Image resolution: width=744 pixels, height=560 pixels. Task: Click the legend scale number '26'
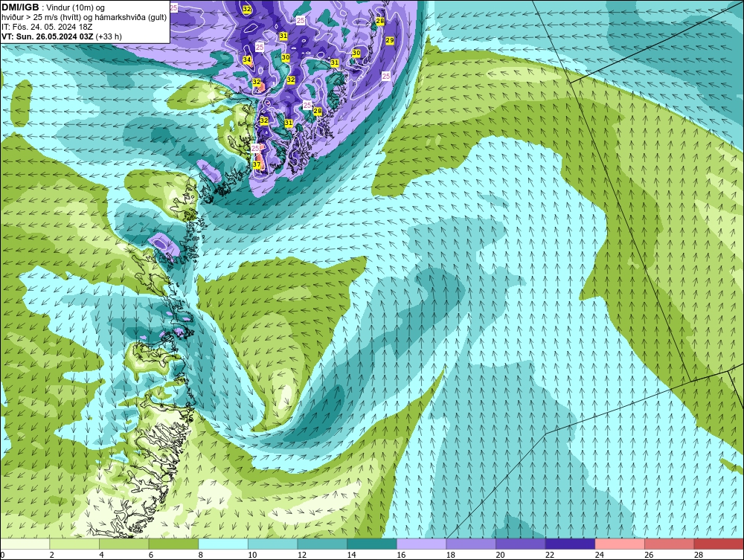pos(649,555)
